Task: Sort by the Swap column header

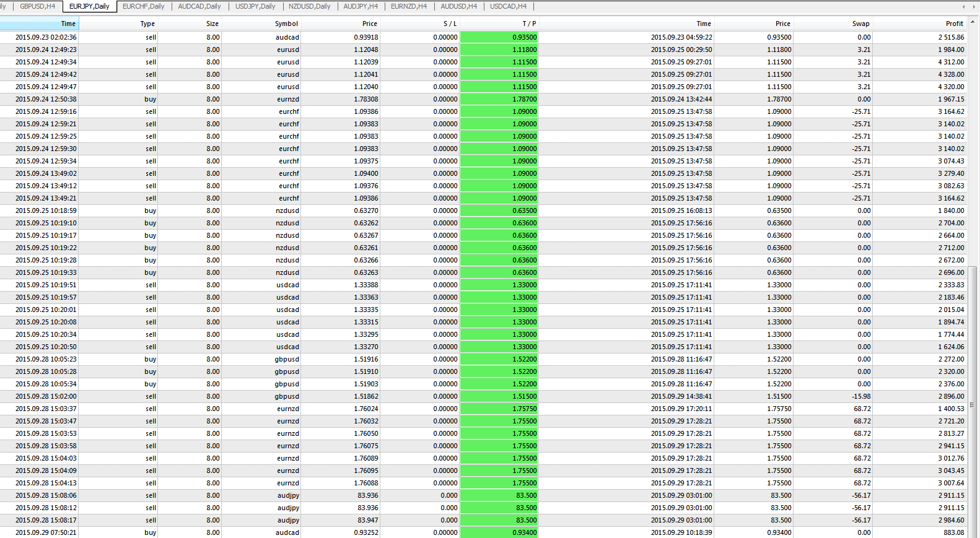Action: point(833,24)
